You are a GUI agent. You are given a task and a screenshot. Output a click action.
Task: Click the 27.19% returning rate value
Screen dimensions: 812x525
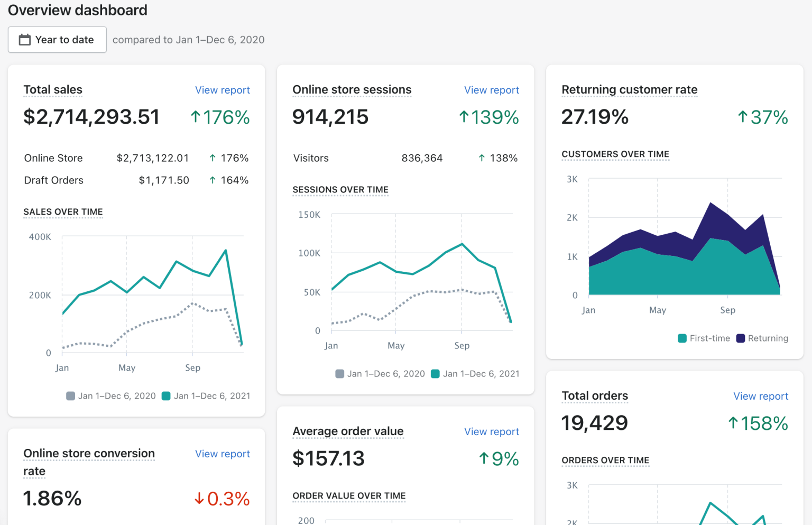[x=595, y=117]
